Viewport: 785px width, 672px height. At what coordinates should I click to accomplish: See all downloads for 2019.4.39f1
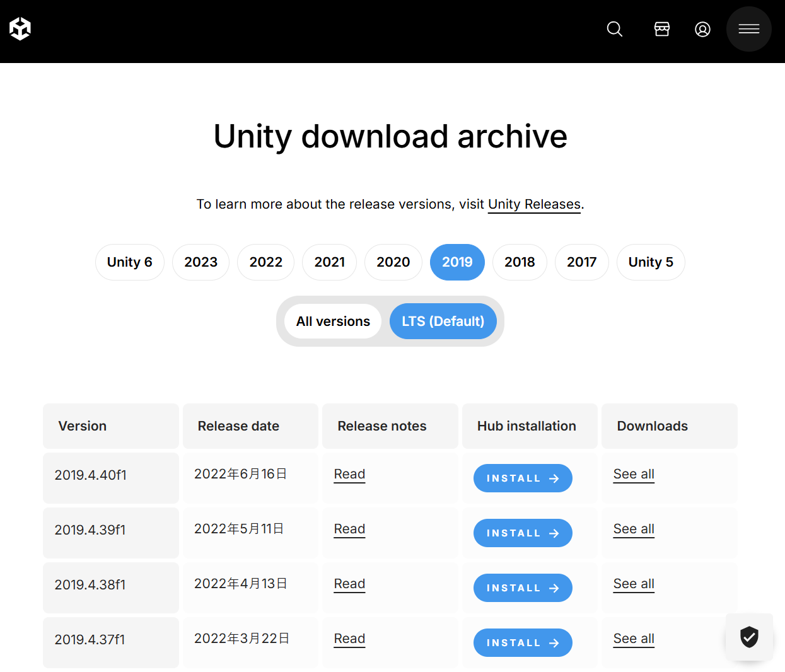(634, 529)
